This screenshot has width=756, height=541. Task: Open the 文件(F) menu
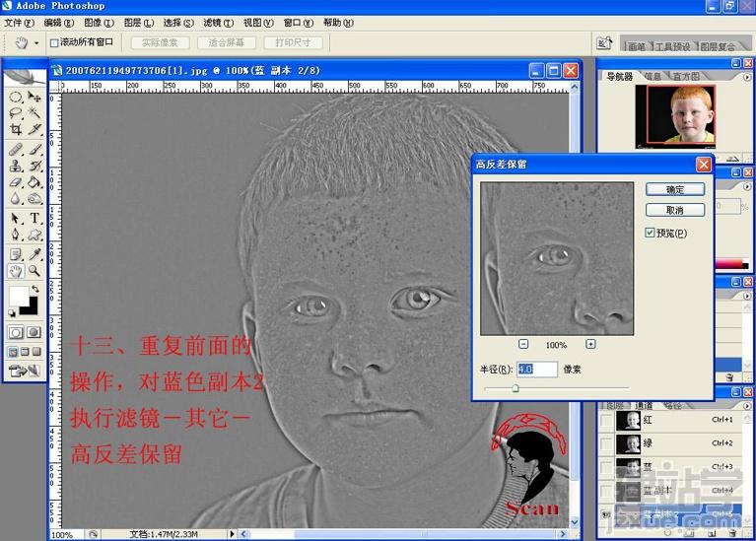click(x=19, y=23)
